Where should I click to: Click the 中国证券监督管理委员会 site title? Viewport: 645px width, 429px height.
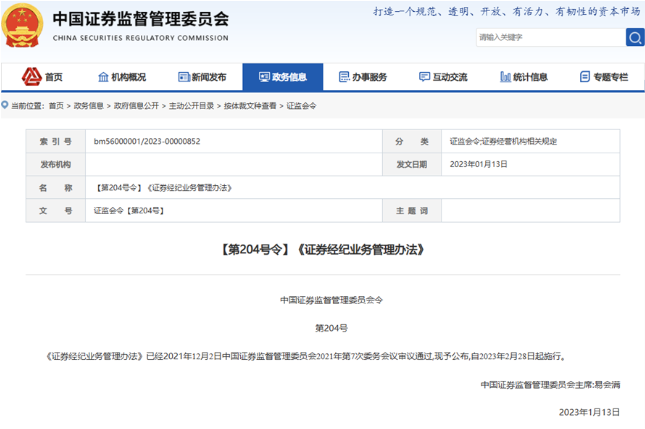[140, 19]
